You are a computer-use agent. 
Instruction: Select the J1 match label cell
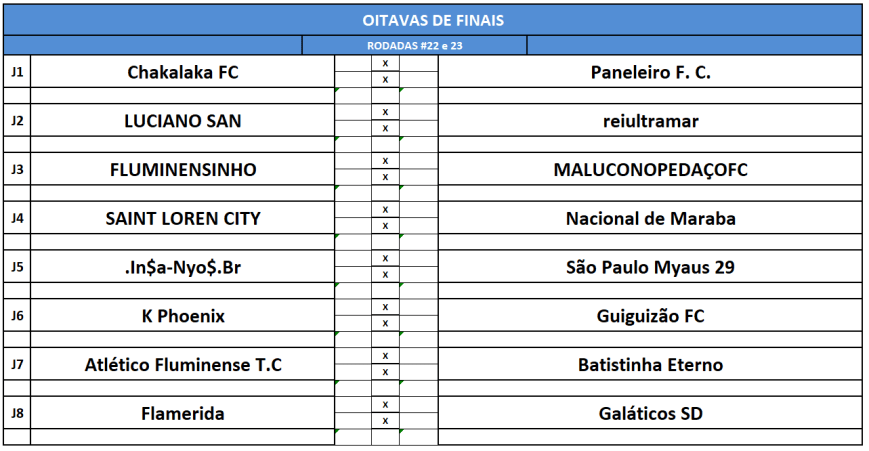[x=17, y=72]
